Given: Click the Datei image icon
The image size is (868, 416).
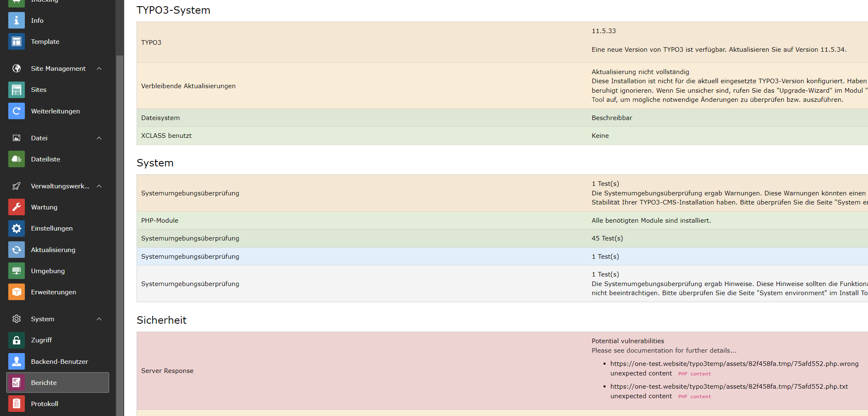Looking at the screenshot, I should pyautogui.click(x=17, y=138).
